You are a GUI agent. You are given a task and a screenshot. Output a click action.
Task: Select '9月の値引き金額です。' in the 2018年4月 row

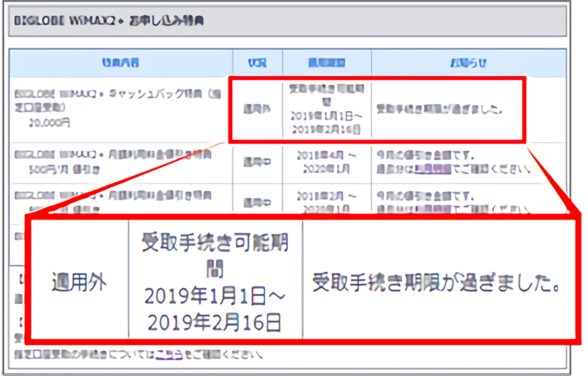click(425, 155)
